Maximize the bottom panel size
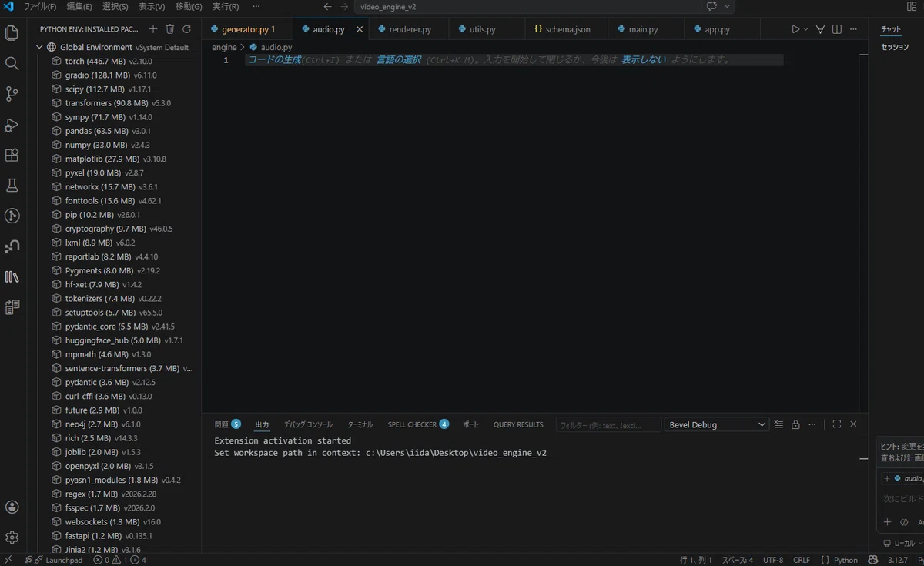The height and width of the screenshot is (566, 924). point(837,424)
